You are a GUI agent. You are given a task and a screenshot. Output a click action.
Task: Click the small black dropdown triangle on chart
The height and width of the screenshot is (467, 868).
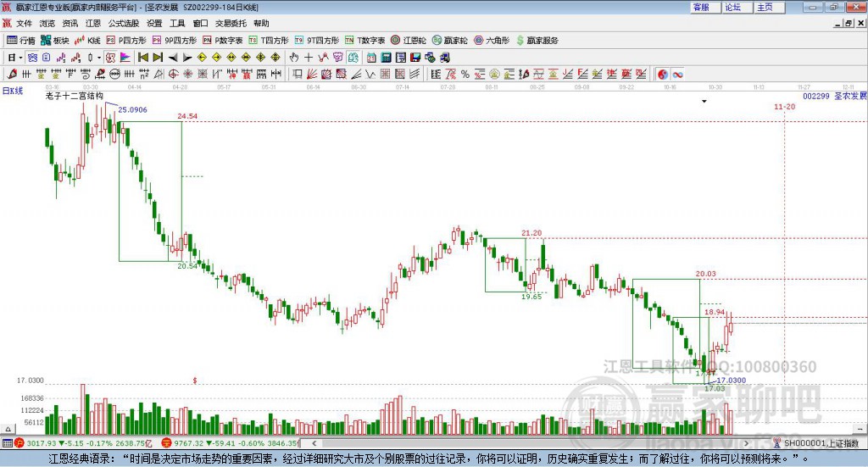(704, 101)
